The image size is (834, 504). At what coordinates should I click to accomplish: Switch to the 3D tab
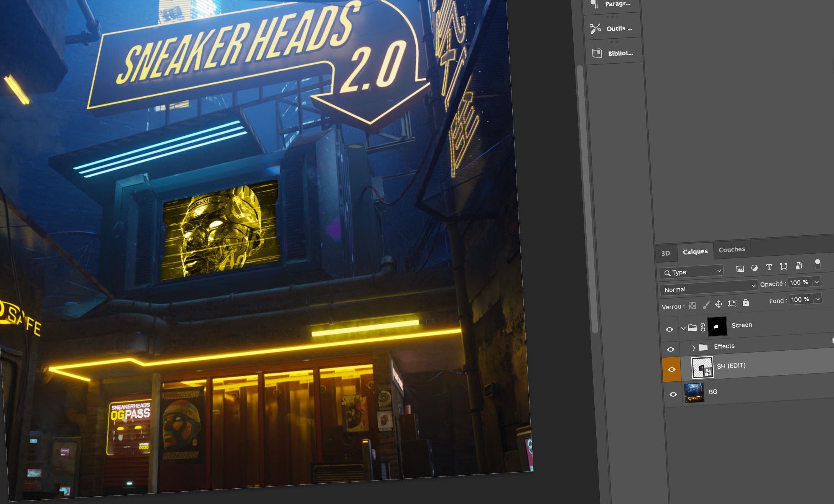point(666,253)
